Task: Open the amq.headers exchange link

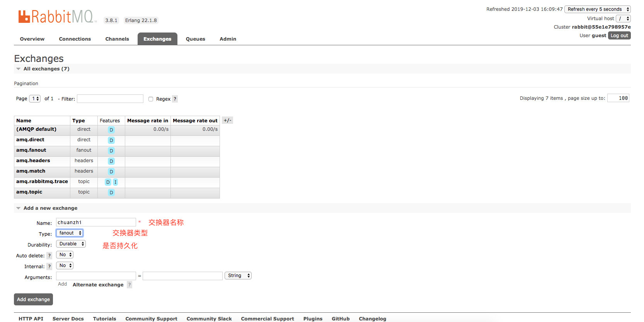Action: coord(33,161)
